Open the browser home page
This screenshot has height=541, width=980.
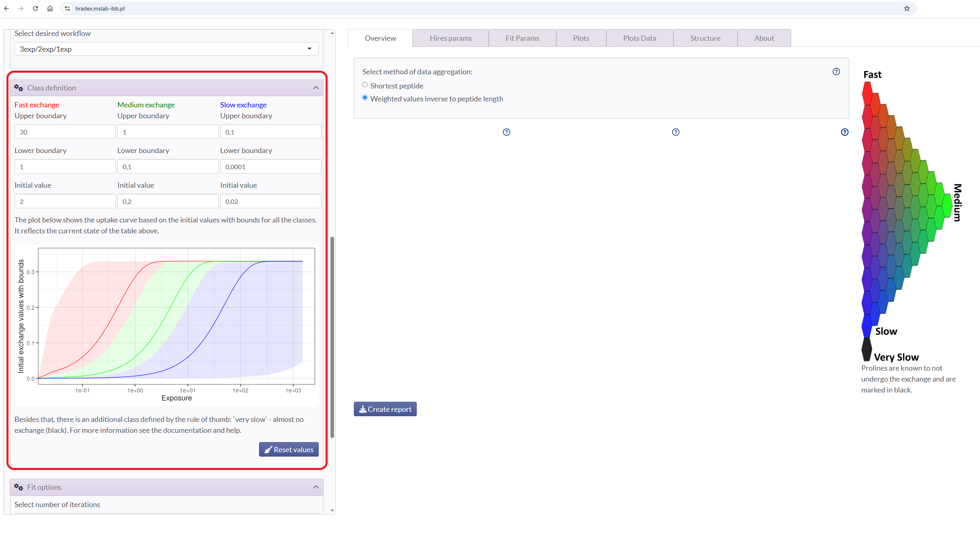click(50, 8)
